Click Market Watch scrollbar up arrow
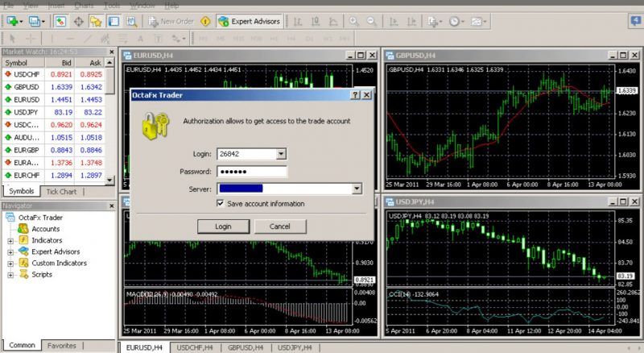The height and width of the screenshot is (353, 644). [109, 63]
